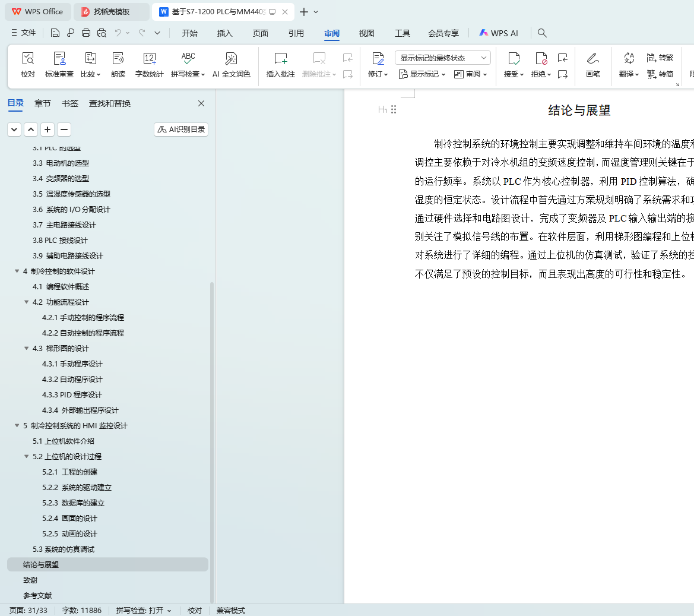694x616 pixels.
Task: Open 显示标记的最终状态 dropdown
Action: [443, 58]
